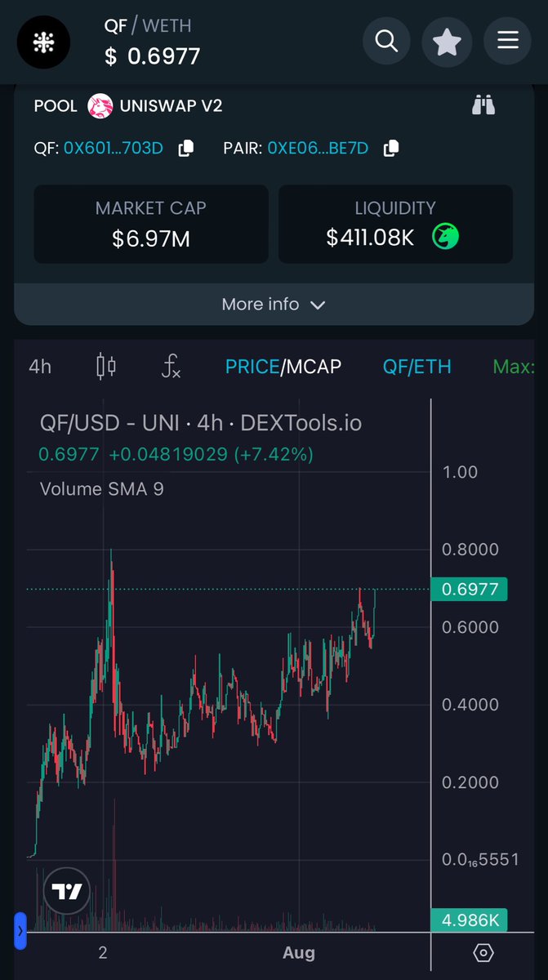Screen dimensions: 548x980
Task: Click the Volume SMA 9 indicator label
Action: pyautogui.click(x=101, y=488)
